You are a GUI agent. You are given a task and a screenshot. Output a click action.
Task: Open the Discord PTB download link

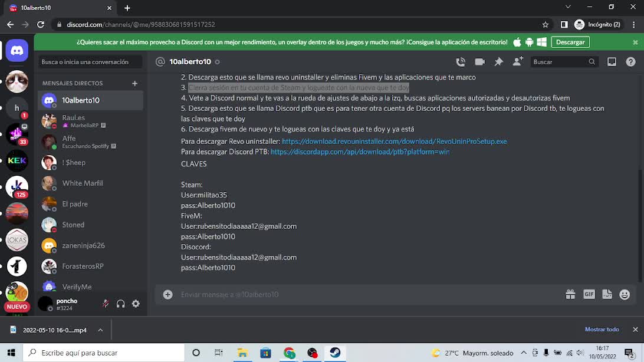360,152
